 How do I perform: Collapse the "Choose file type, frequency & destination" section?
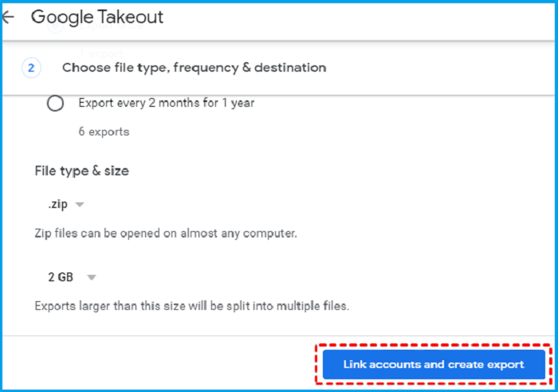click(194, 68)
